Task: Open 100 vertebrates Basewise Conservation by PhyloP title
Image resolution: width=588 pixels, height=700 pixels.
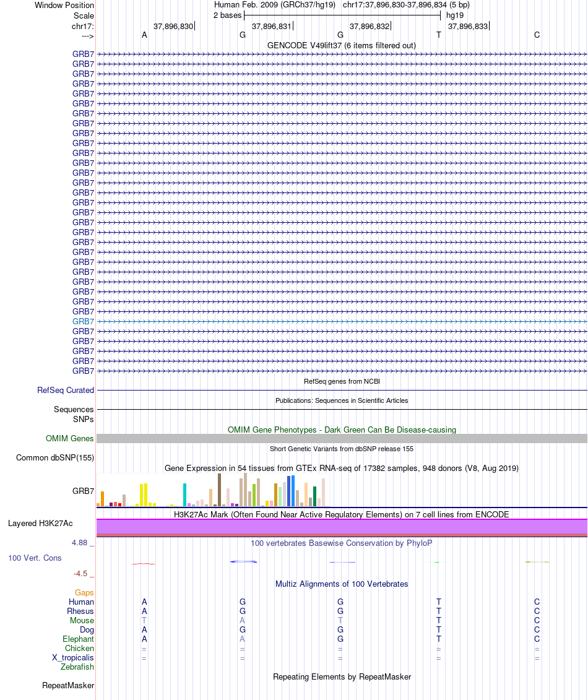Action: [x=342, y=543]
